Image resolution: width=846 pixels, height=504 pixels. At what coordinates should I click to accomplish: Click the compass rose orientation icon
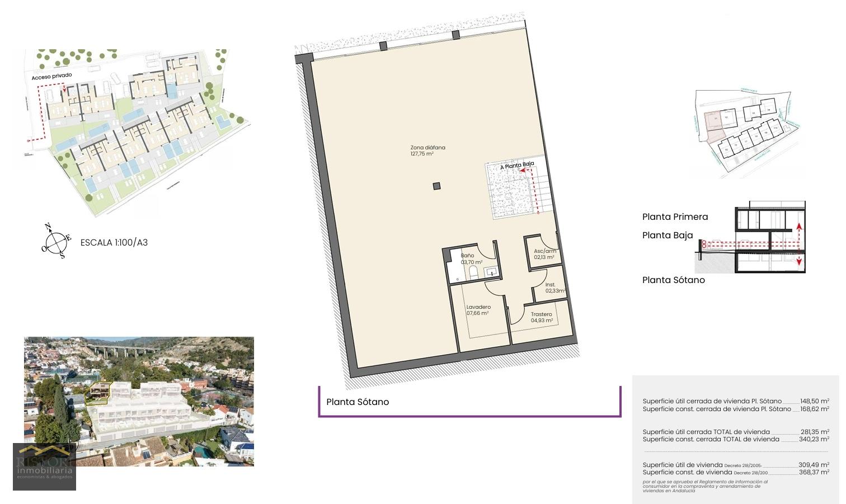(55, 242)
